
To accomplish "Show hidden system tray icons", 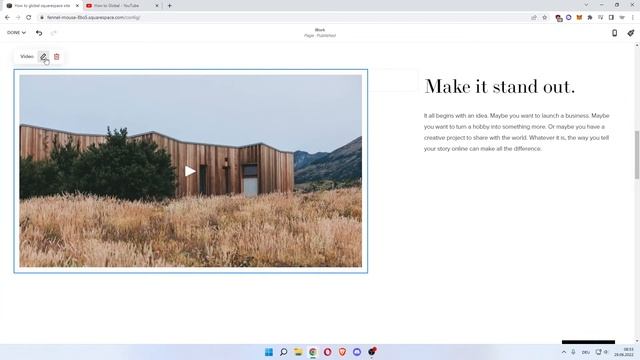I will tap(564, 352).
